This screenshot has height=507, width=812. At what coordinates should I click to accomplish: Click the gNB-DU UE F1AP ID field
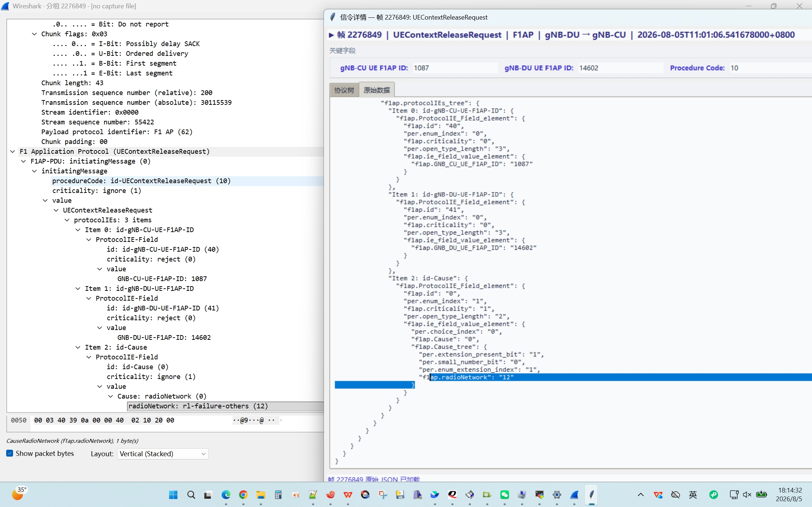[621, 68]
